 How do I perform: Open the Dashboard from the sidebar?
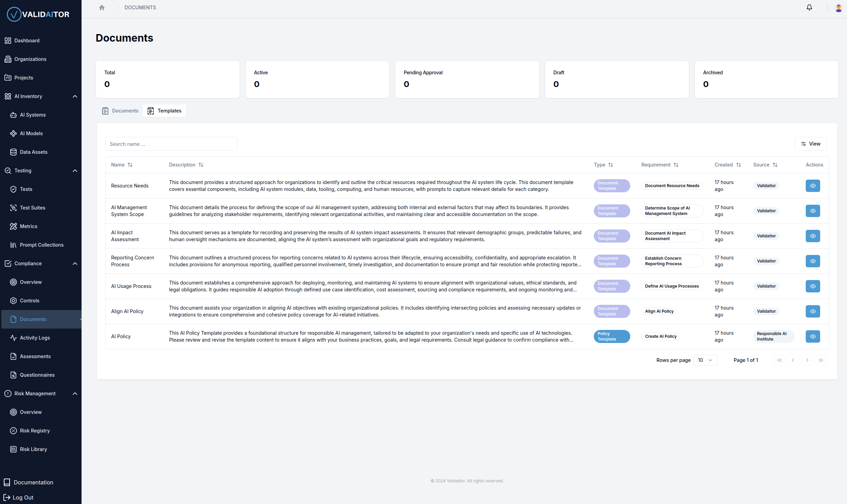(x=27, y=40)
